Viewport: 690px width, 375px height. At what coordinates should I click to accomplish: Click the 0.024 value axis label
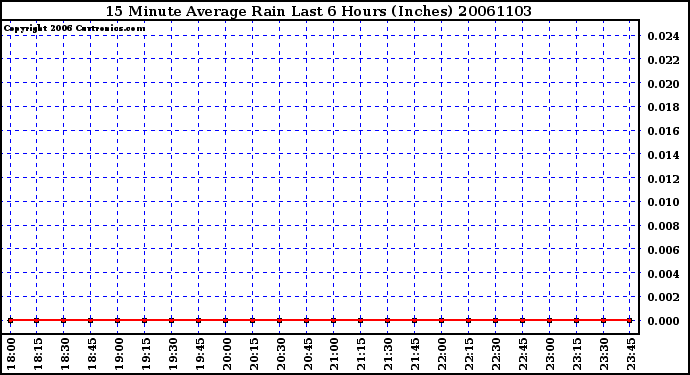tap(663, 36)
